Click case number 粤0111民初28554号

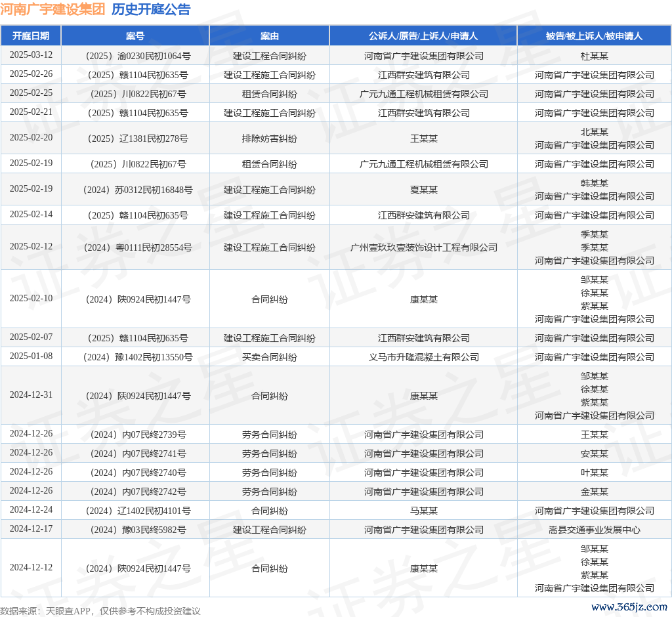click(x=138, y=247)
